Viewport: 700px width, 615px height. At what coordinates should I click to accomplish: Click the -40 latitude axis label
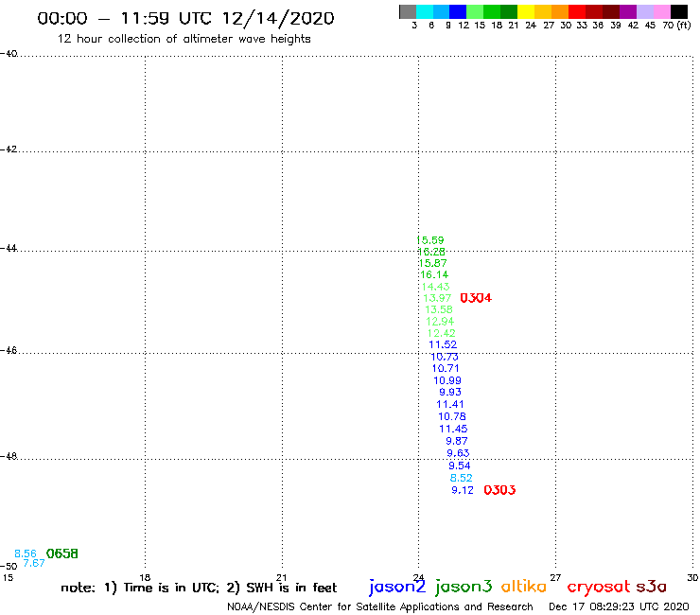click(x=9, y=54)
